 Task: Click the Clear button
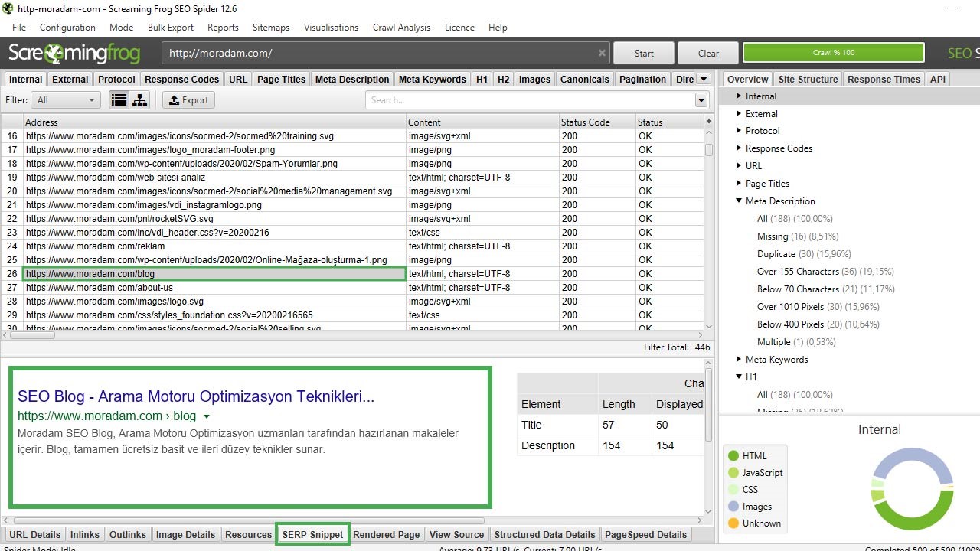click(x=708, y=53)
